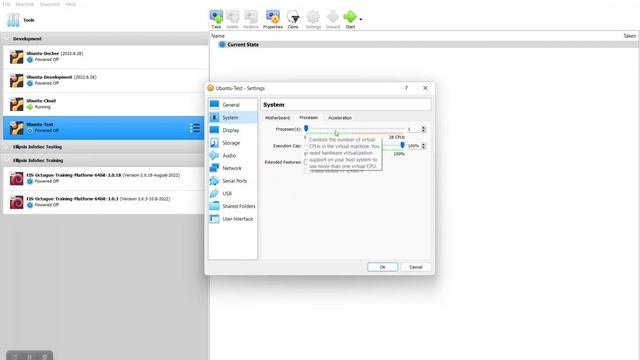Click the Tools icon in left panel

[x=13, y=20]
